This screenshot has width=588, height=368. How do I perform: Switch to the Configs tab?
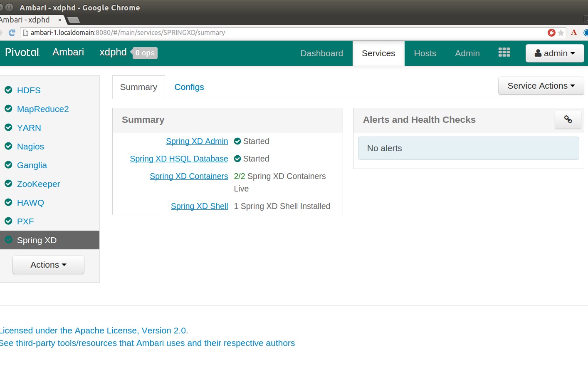[189, 87]
